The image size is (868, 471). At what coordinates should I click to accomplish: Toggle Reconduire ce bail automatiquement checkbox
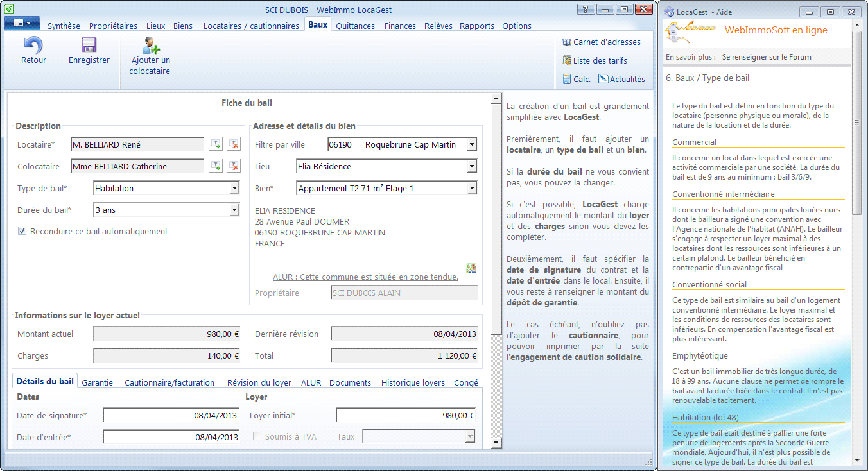click(22, 232)
